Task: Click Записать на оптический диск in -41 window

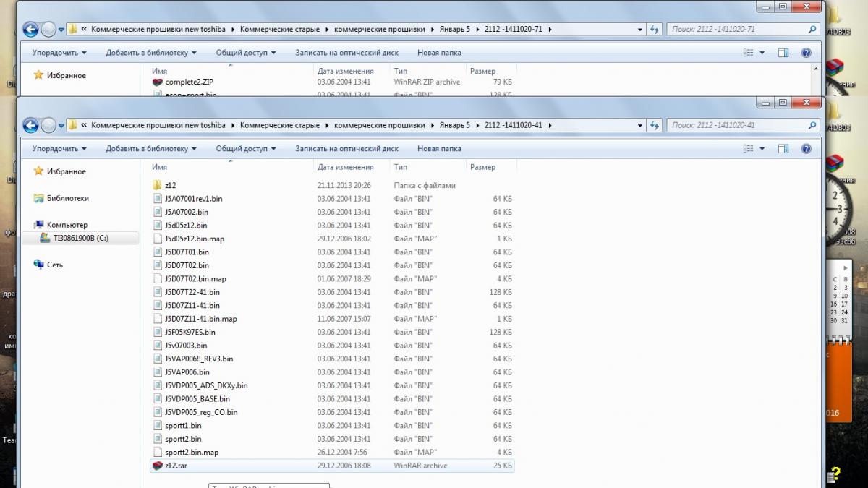Action: [346, 149]
